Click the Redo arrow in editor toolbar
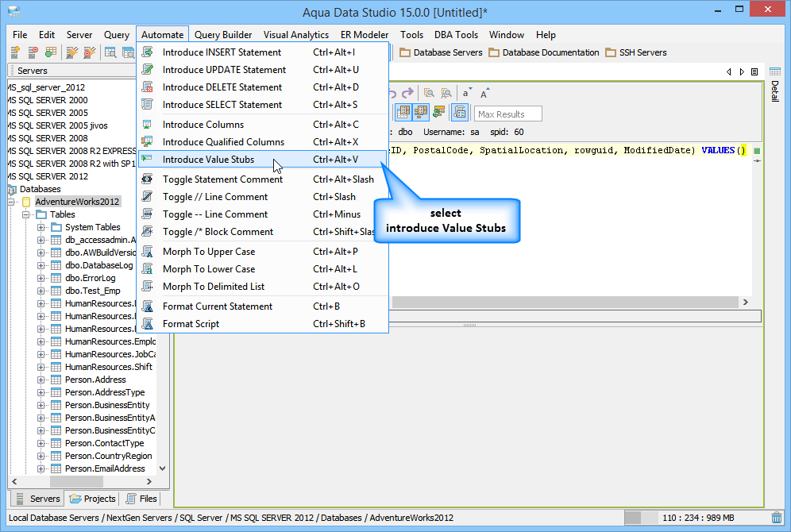The width and height of the screenshot is (791, 532). (407, 93)
